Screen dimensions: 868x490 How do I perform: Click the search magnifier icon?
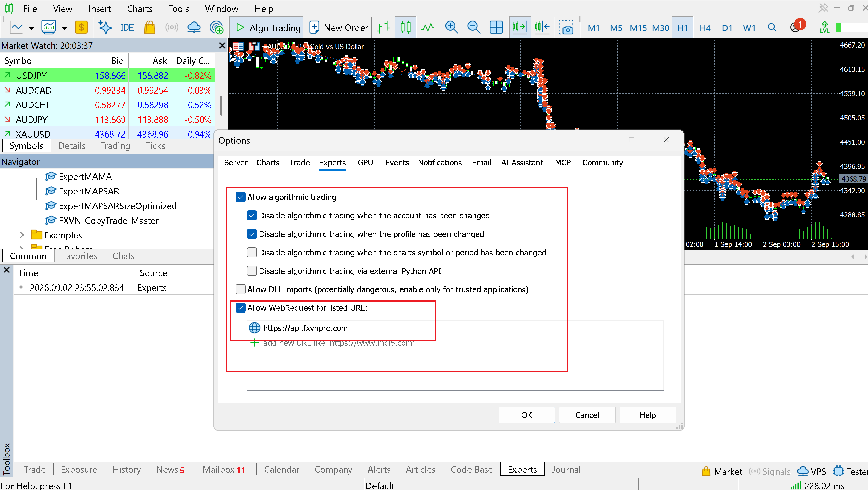772,27
